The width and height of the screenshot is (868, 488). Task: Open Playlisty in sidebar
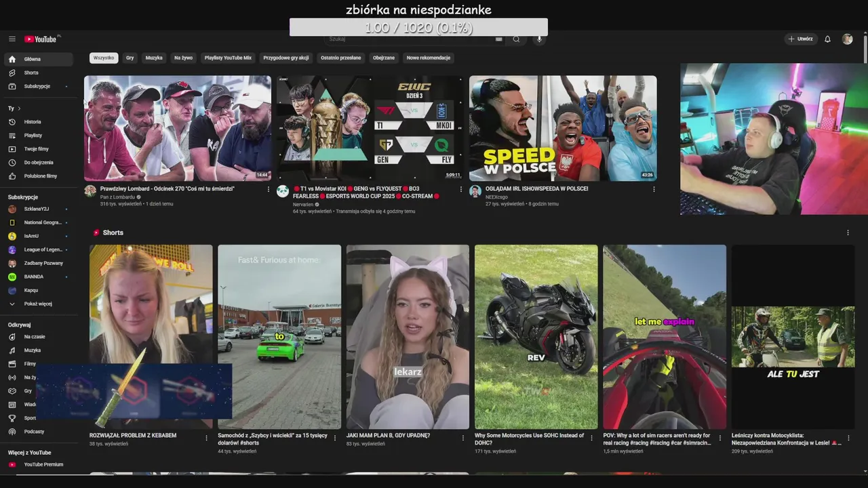click(39, 136)
